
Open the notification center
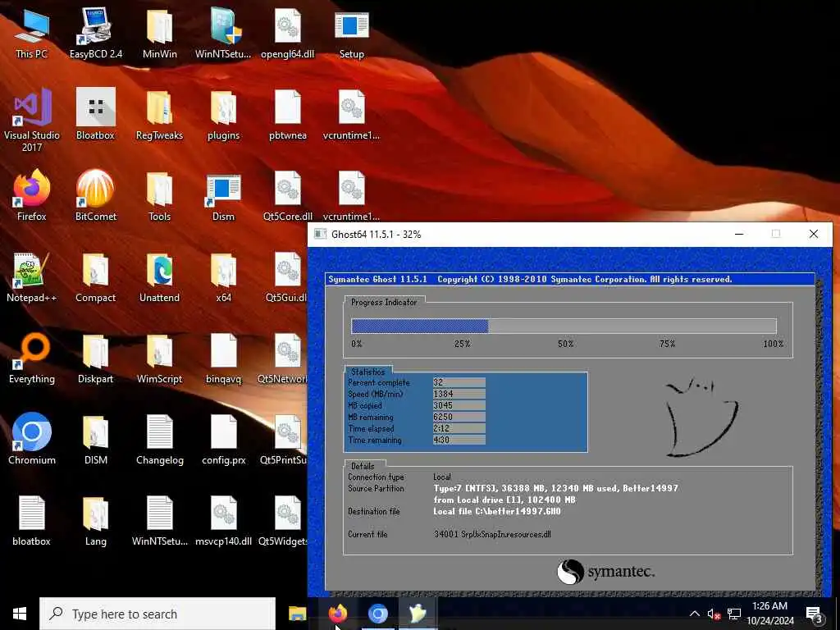815,614
